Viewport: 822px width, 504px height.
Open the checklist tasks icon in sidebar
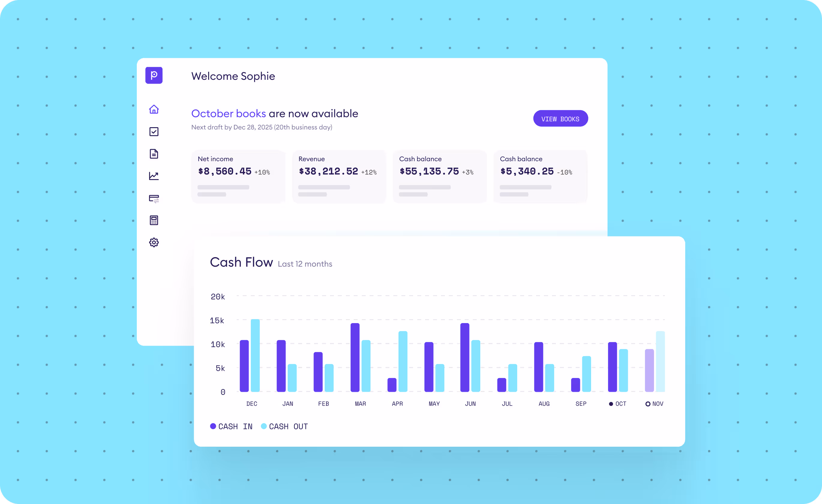click(x=154, y=131)
